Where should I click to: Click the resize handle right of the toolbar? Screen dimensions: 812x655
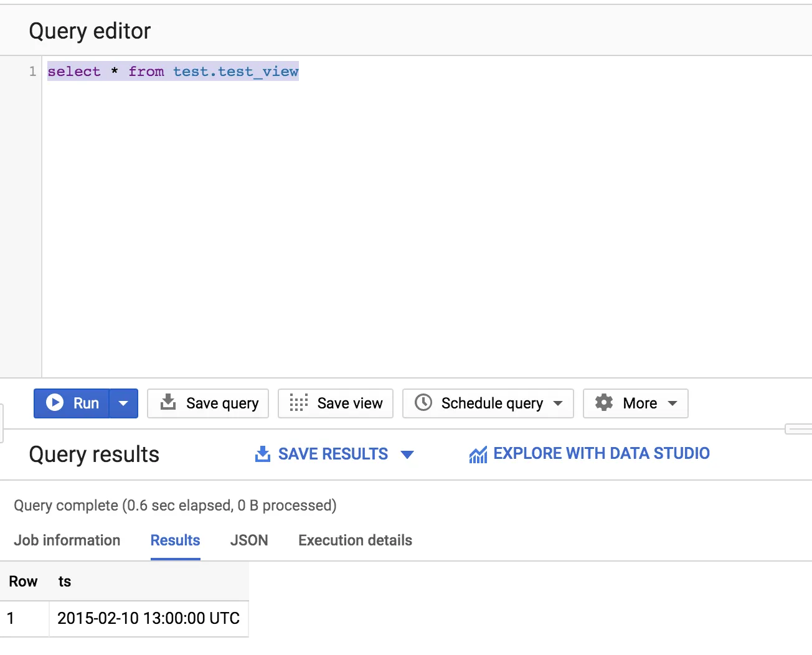799,429
